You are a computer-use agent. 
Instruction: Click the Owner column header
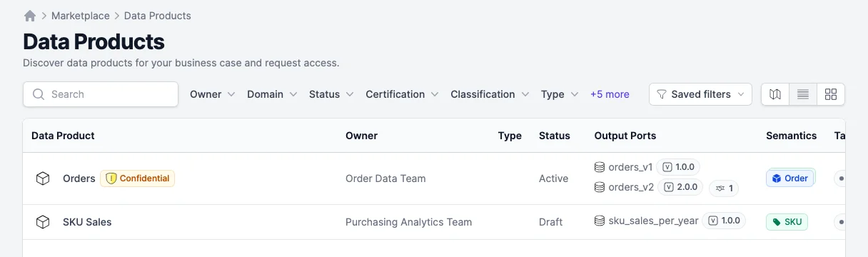point(361,136)
